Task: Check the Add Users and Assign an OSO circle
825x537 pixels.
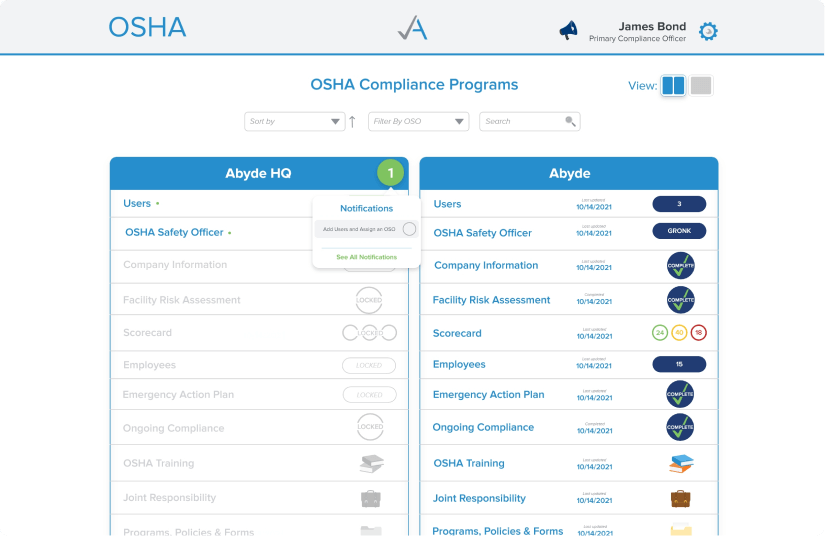Action: click(409, 229)
